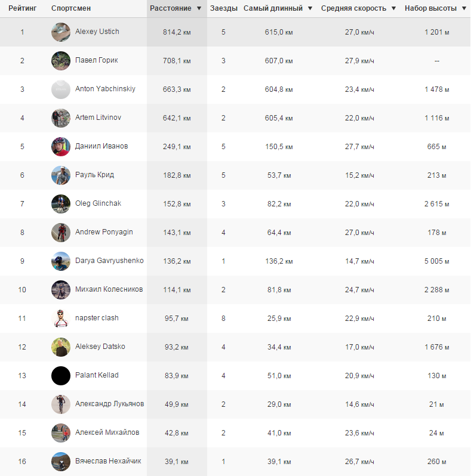Select Даниил Иванов's profile photo

[x=61, y=147]
